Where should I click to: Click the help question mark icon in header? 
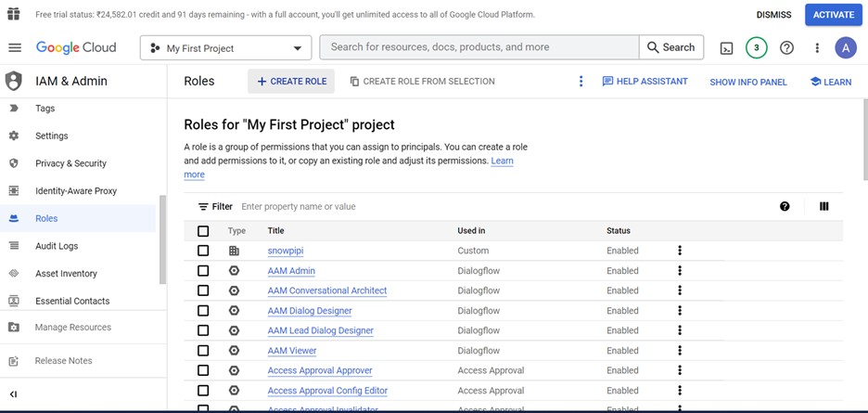click(786, 48)
